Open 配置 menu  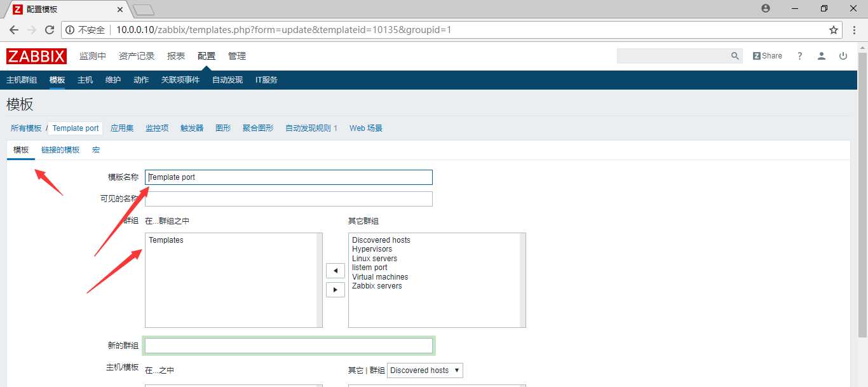(207, 56)
